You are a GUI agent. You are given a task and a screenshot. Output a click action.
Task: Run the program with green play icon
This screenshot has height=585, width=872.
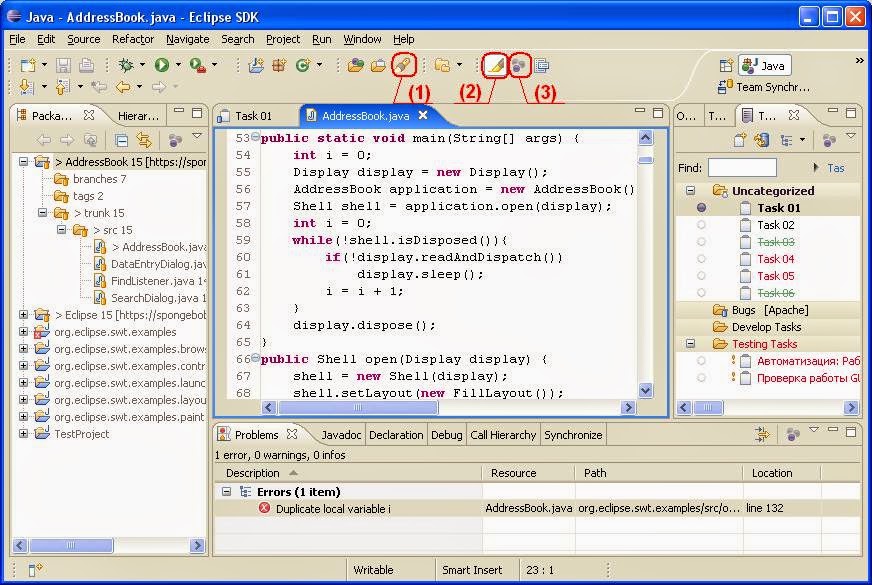162,66
